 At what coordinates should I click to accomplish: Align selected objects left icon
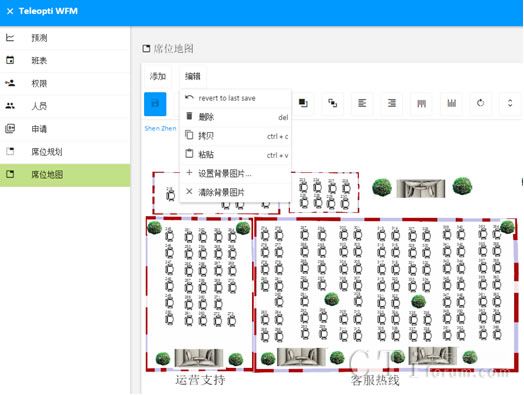[362, 103]
